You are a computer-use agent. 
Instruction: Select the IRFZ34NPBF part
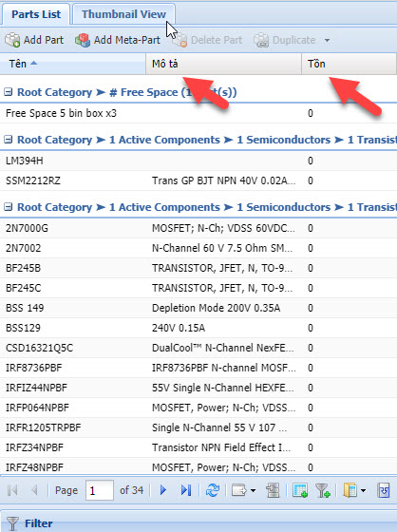(x=198, y=447)
